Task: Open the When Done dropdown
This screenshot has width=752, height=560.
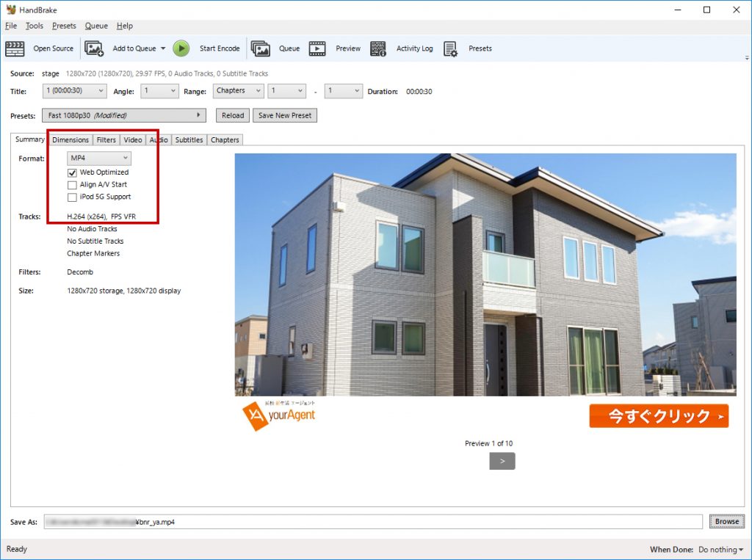Action: [x=720, y=550]
